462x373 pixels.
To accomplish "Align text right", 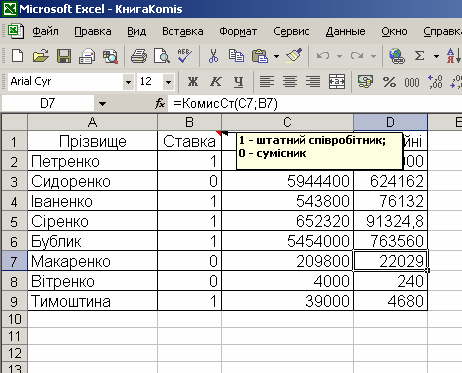I will 313,81.
